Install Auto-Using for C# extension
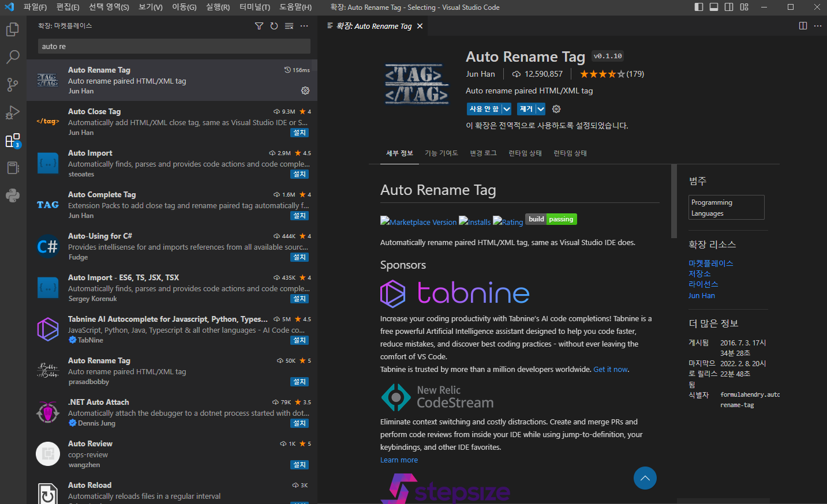 point(300,257)
